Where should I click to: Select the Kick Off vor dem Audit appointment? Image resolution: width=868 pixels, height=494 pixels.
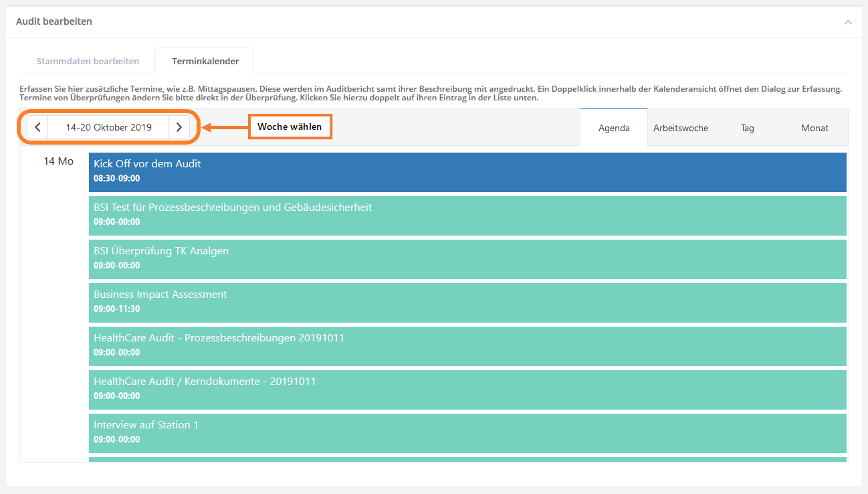point(467,172)
